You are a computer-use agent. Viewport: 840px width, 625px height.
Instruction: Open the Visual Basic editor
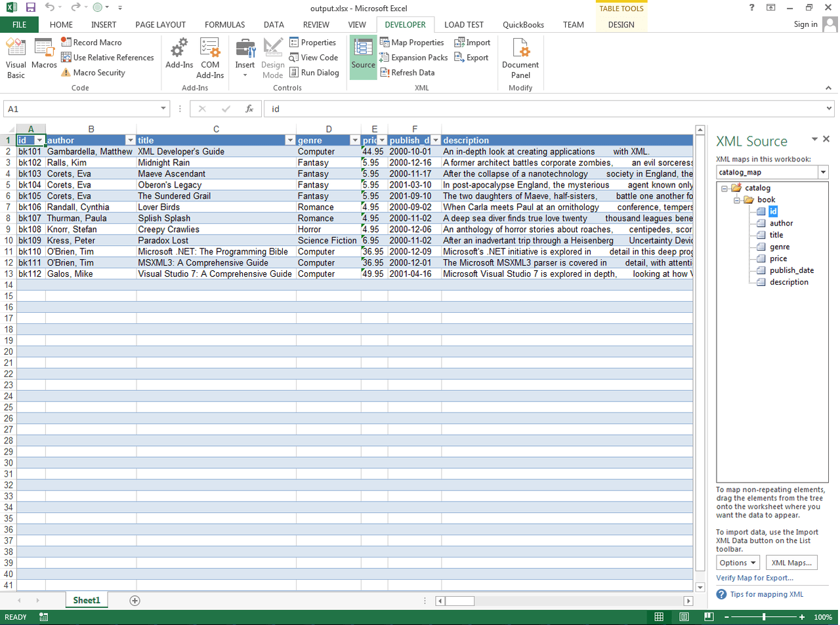click(16, 58)
